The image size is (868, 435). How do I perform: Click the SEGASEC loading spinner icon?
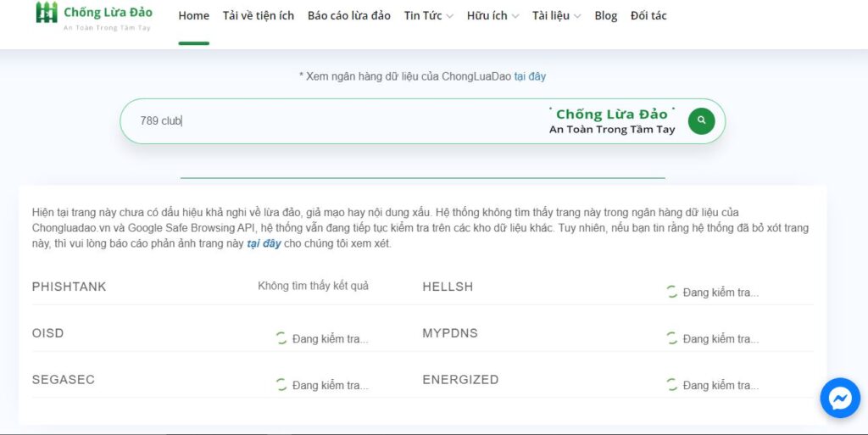point(281,385)
